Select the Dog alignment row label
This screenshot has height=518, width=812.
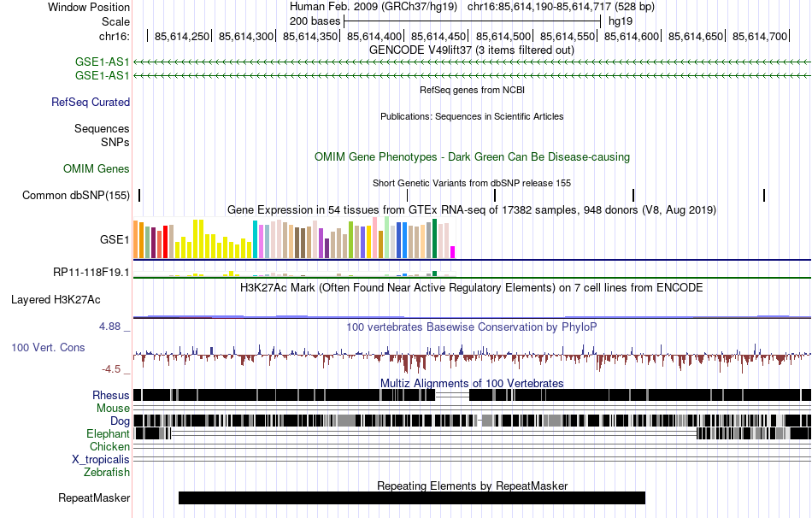click(x=120, y=421)
